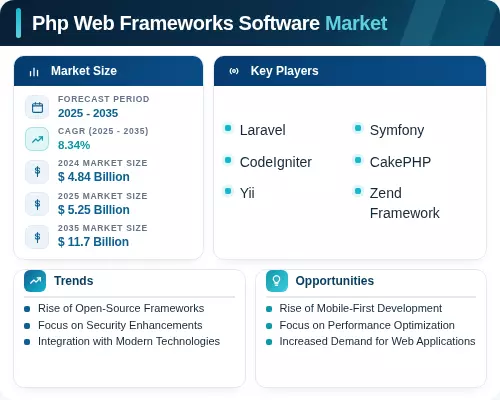Click the bullet beside Symfony
Image resolution: width=500 pixels, height=400 pixels.
[358, 128]
